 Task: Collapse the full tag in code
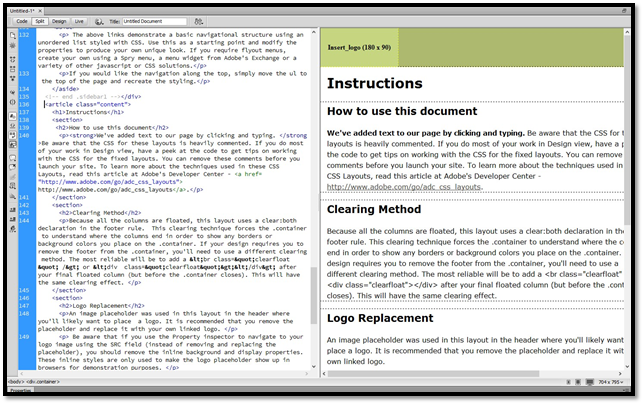[x=13, y=59]
